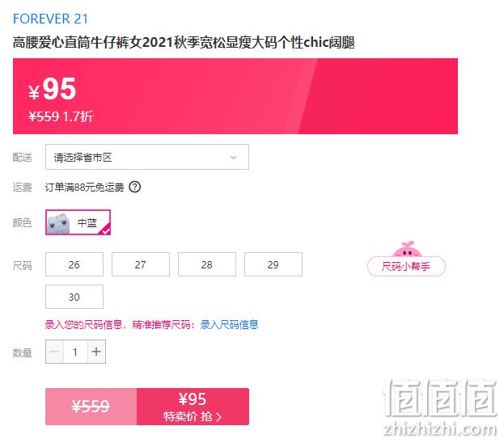Click the ¥95 特卖价 抢 buy button
The height and width of the screenshot is (443, 504).
[x=193, y=407]
